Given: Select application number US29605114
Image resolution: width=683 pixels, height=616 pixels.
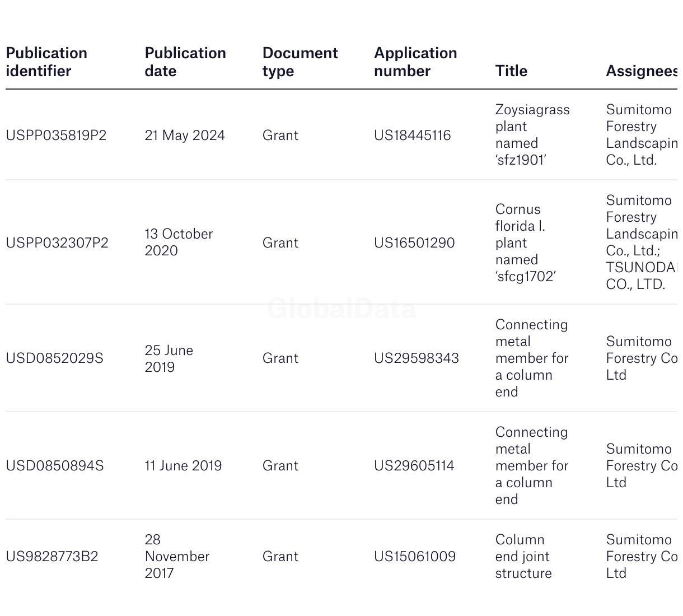Looking at the screenshot, I should tap(414, 466).
